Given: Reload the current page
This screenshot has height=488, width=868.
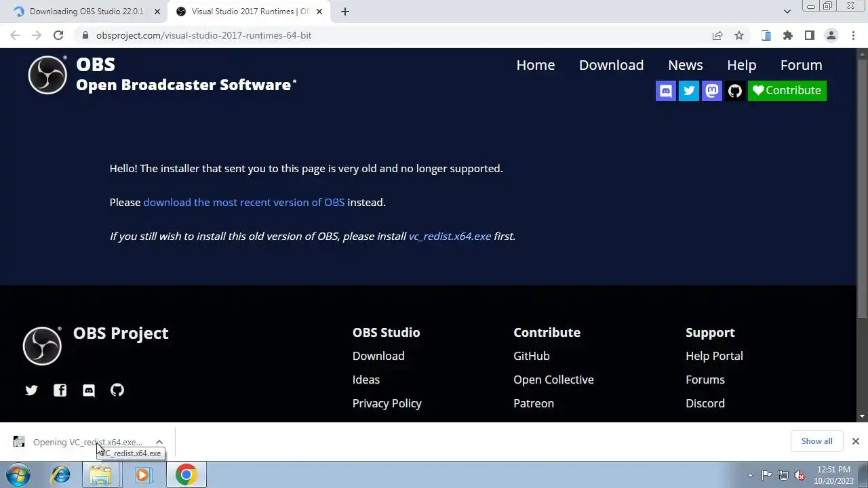Looking at the screenshot, I should click(x=58, y=35).
